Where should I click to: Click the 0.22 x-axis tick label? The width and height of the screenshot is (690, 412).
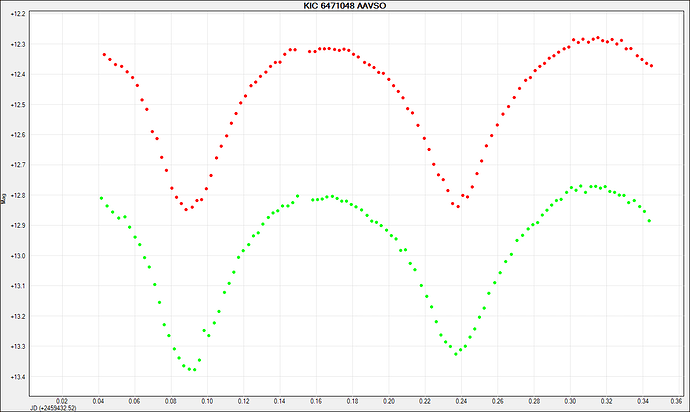(425, 401)
